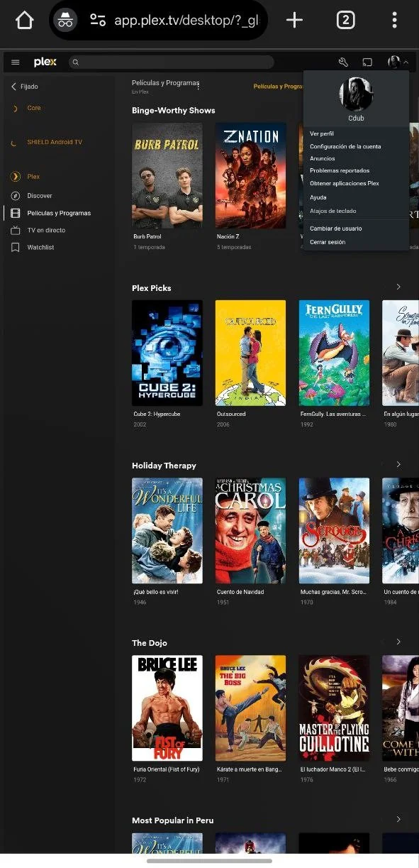Click the Películas y Programas film icon
The width and height of the screenshot is (419, 868).
click(15, 213)
